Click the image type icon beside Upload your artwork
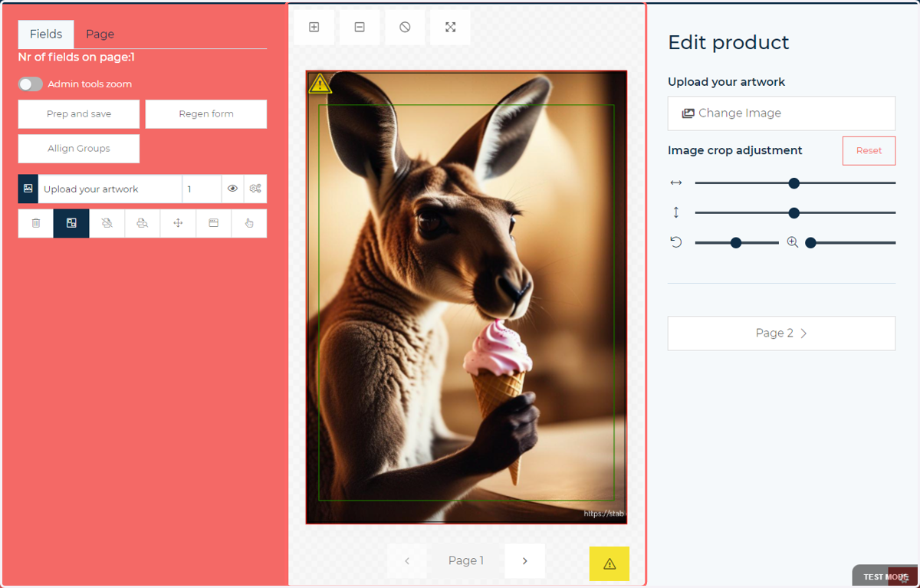Screen dimensions: 920x588 tap(28, 189)
